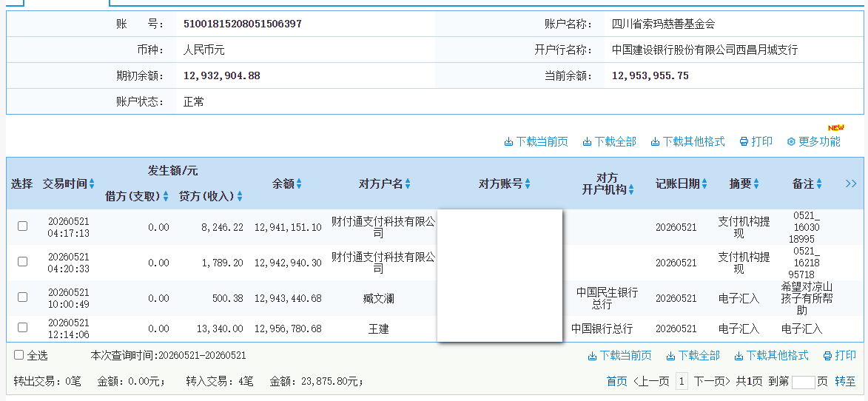Click the page number input field
Viewport: 868px width, 401px height.
coord(803,382)
